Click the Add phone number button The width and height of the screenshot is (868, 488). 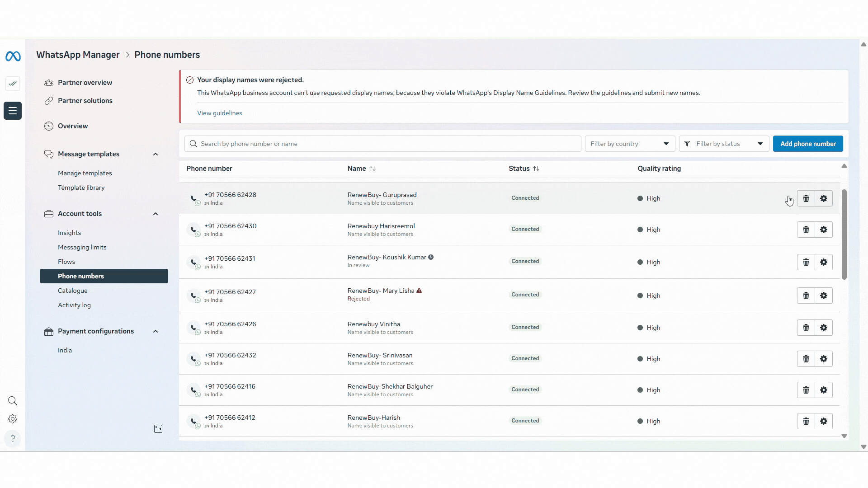click(x=807, y=144)
